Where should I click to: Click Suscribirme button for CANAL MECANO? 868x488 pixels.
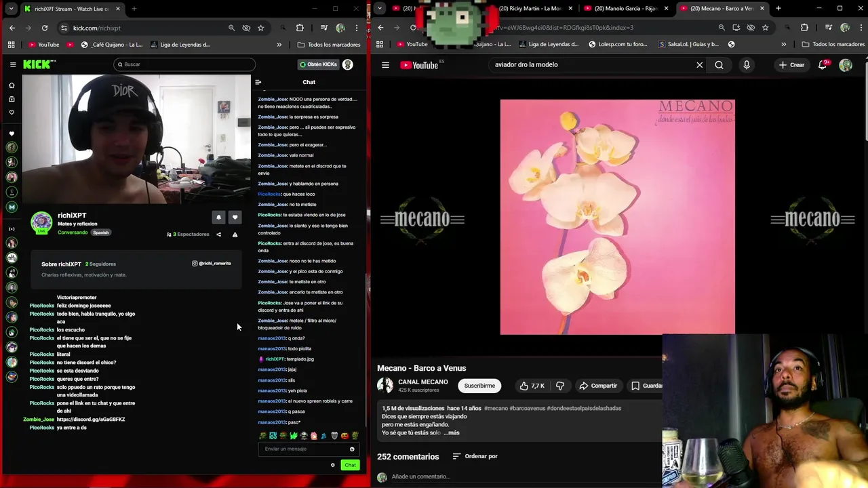click(x=479, y=386)
